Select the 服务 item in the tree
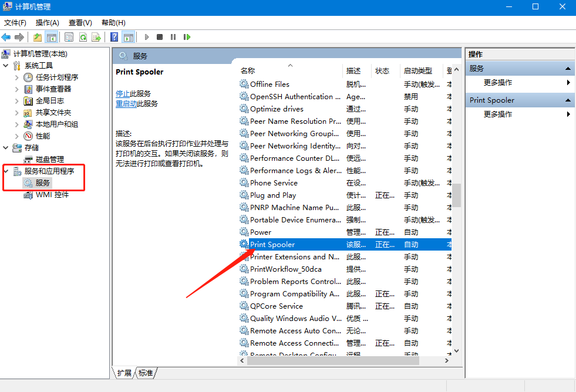 click(43, 183)
